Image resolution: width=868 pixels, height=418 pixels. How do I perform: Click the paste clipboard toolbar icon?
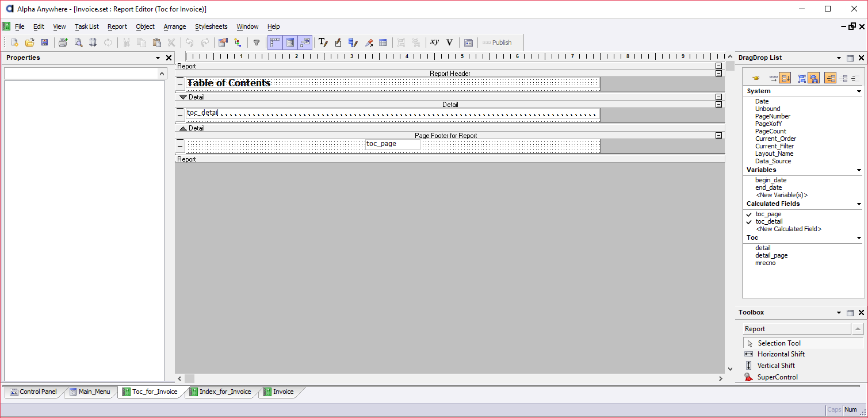point(156,43)
